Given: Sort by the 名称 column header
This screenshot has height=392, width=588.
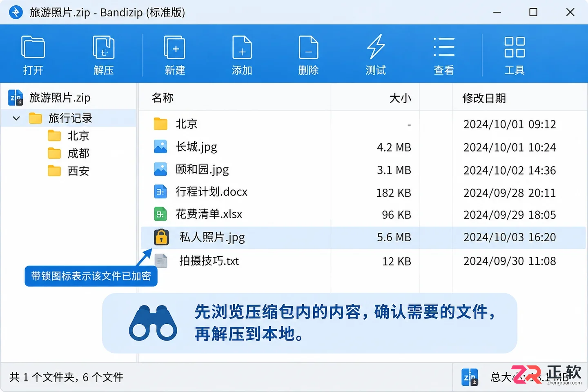Looking at the screenshot, I should pyautogui.click(x=163, y=98).
